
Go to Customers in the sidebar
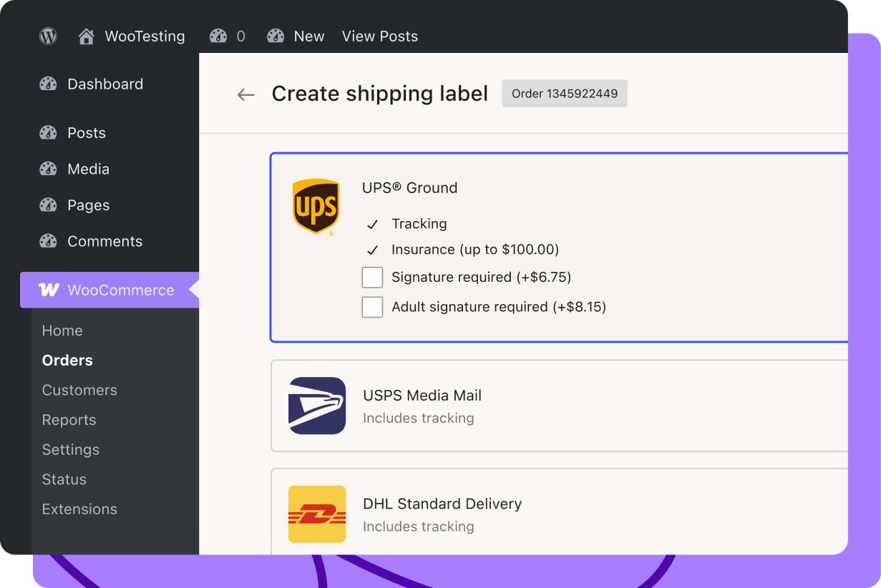click(x=79, y=390)
